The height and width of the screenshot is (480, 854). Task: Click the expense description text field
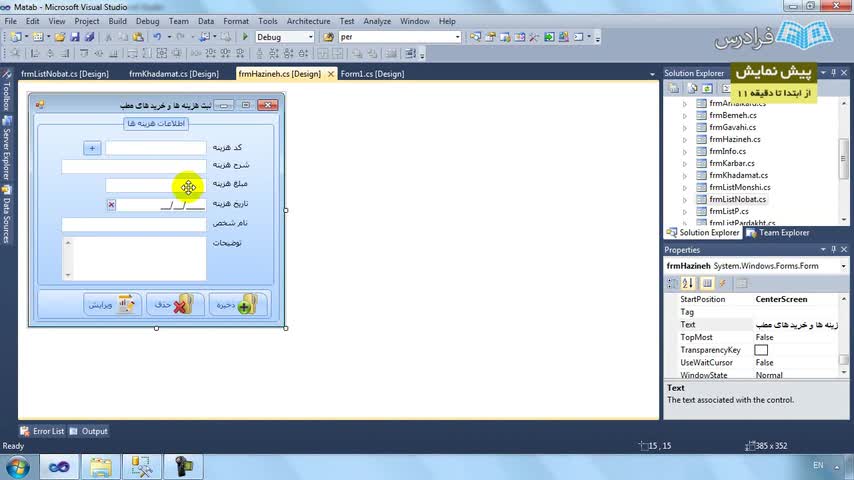coord(133,166)
